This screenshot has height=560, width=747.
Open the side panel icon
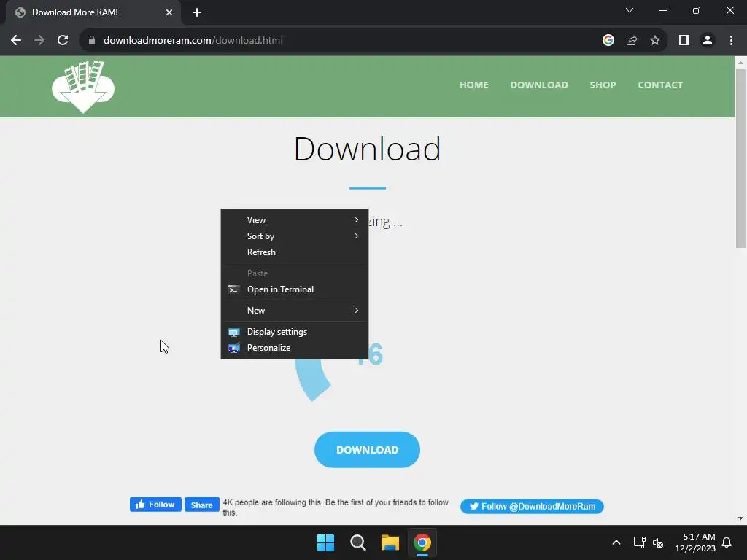(x=684, y=41)
